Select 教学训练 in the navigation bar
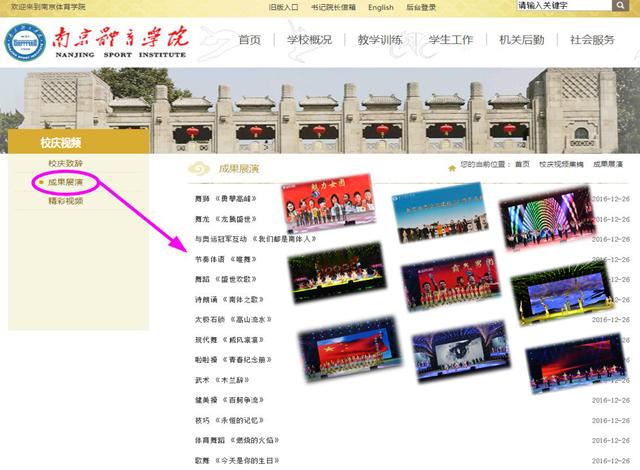640x470 pixels. click(x=379, y=40)
